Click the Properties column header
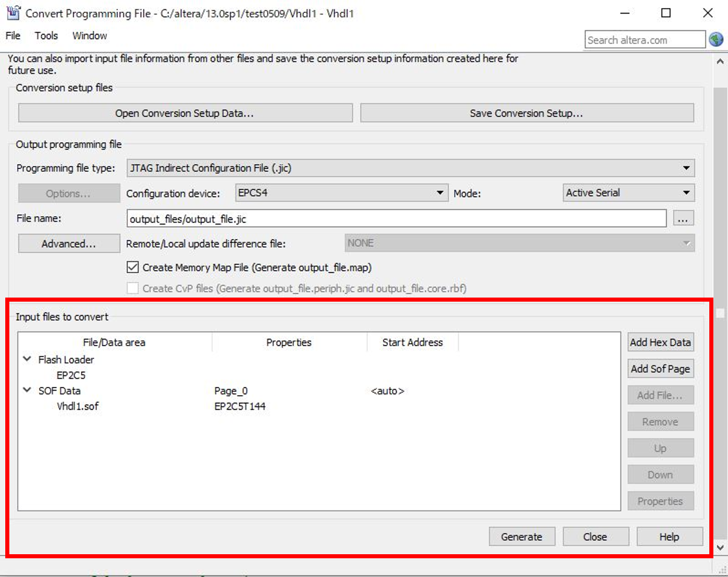This screenshot has width=728, height=577. (289, 343)
